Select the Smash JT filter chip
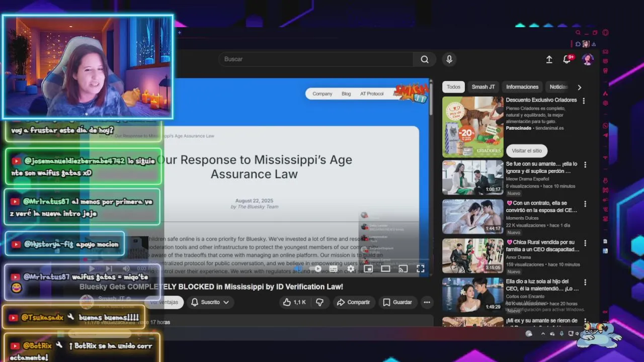This screenshot has height=362, width=644. (x=483, y=87)
